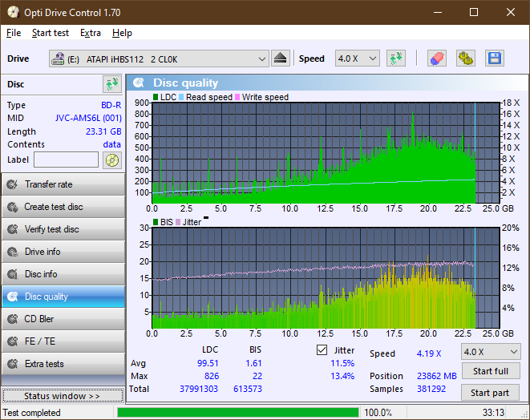Click the Disc quality sidebar icon
Image resolution: width=530 pixels, height=420 pixels.
(x=13, y=297)
